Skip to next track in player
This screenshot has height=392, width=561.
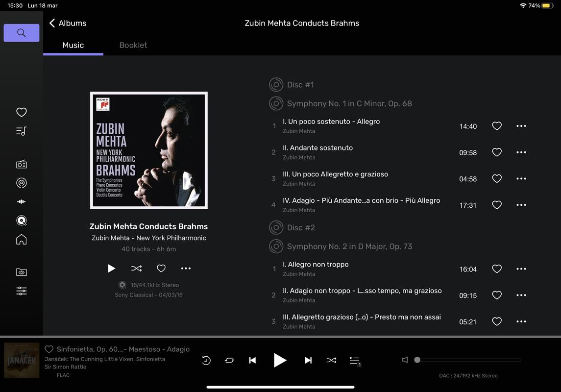coord(308,360)
